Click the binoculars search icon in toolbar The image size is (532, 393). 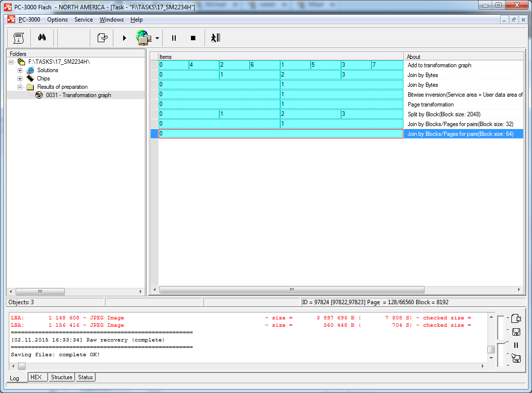click(42, 38)
